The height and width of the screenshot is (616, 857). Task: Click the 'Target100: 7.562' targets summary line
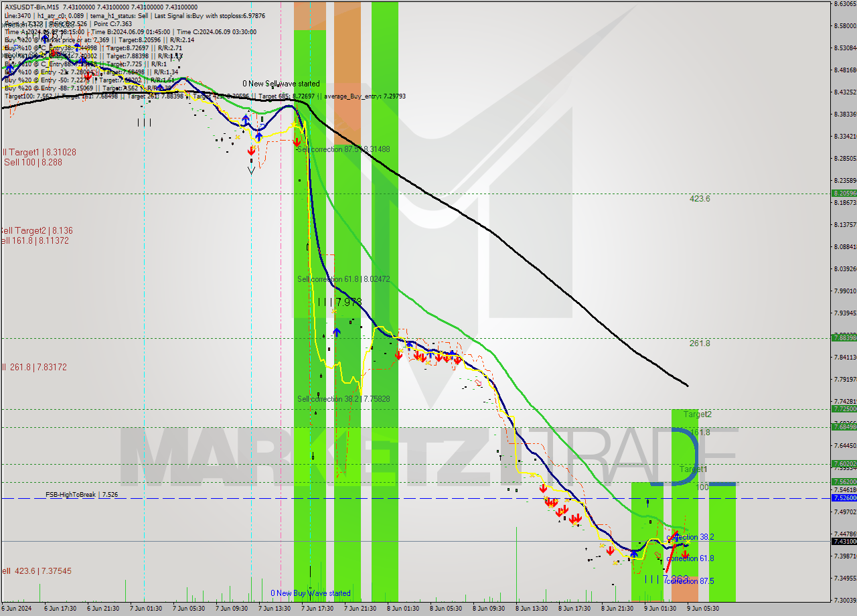(205, 96)
